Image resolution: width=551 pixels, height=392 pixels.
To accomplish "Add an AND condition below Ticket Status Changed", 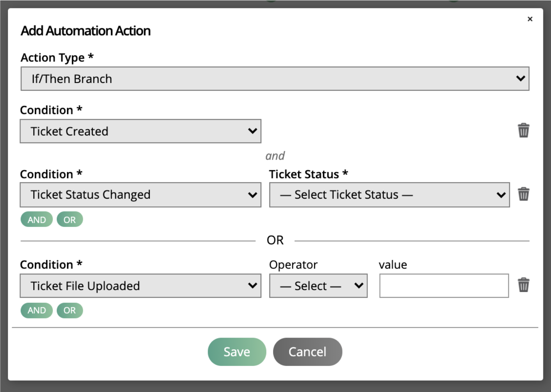I will [x=36, y=219].
